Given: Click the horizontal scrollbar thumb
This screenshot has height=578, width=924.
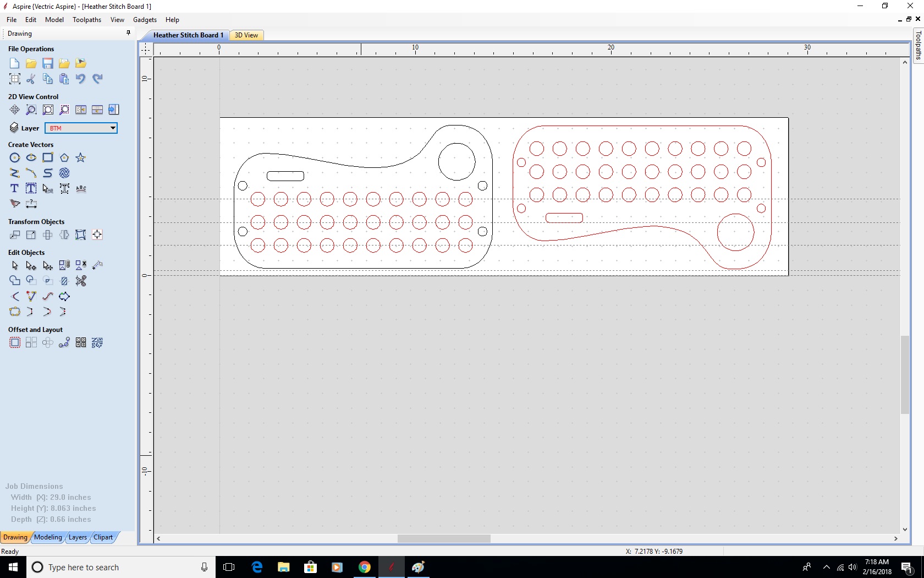Looking at the screenshot, I should pyautogui.click(x=444, y=538).
